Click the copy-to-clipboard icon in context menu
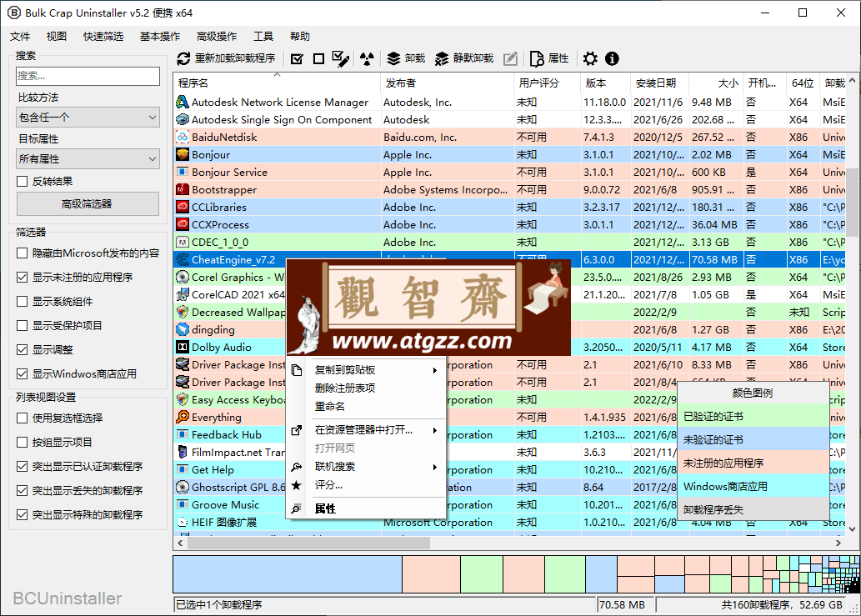 pos(297,370)
